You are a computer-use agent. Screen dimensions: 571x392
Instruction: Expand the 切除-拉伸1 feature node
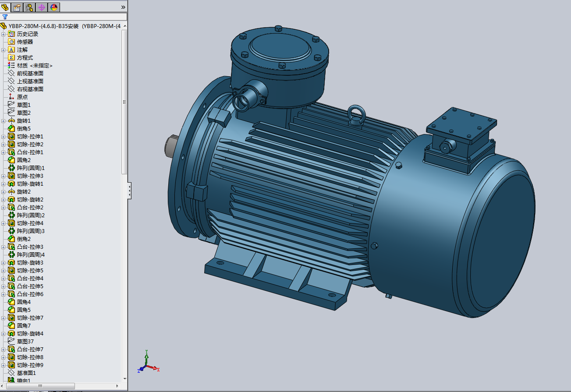(4, 137)
